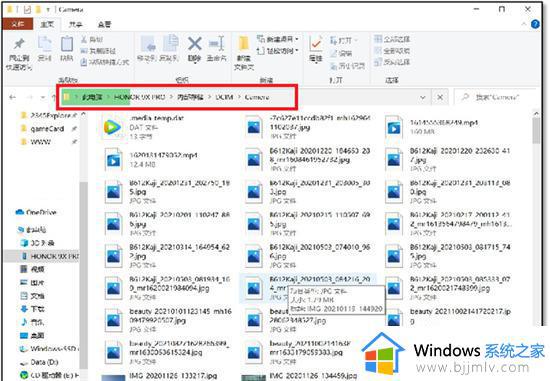The image size is (550, 381).
Task: Select IMG_20201126_134459.jpg file
Action: pos(299,376)
